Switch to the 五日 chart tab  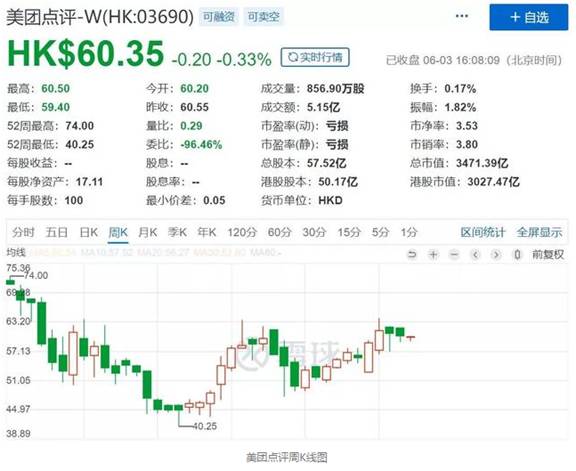tap(57, 232)
